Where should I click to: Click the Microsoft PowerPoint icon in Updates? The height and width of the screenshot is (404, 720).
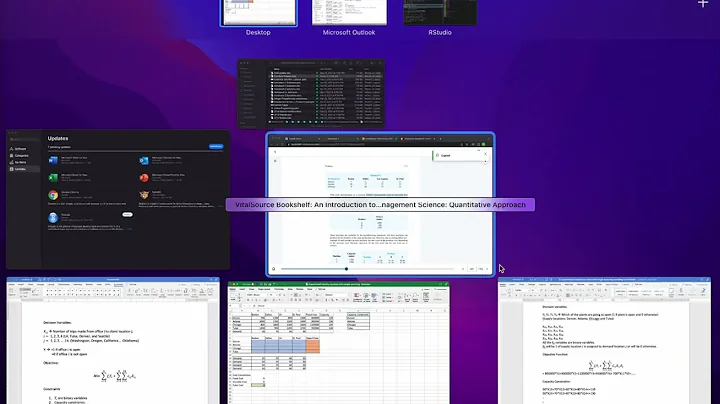tap(144, 178)
